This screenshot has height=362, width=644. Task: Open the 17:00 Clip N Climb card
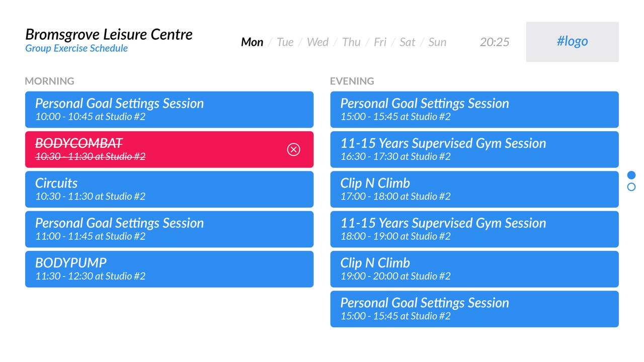474,189
